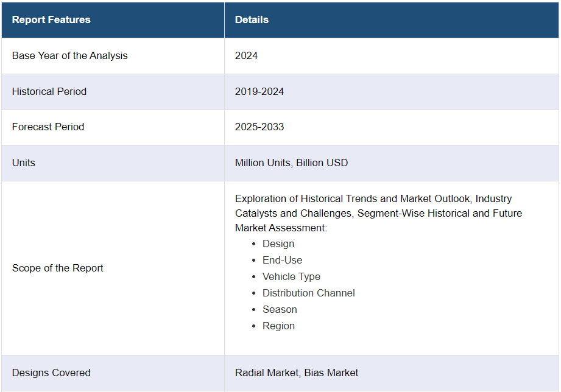The image size is (561, 392).
Task: Select the 'Designs Covered' row label
Action: (51, 373)
